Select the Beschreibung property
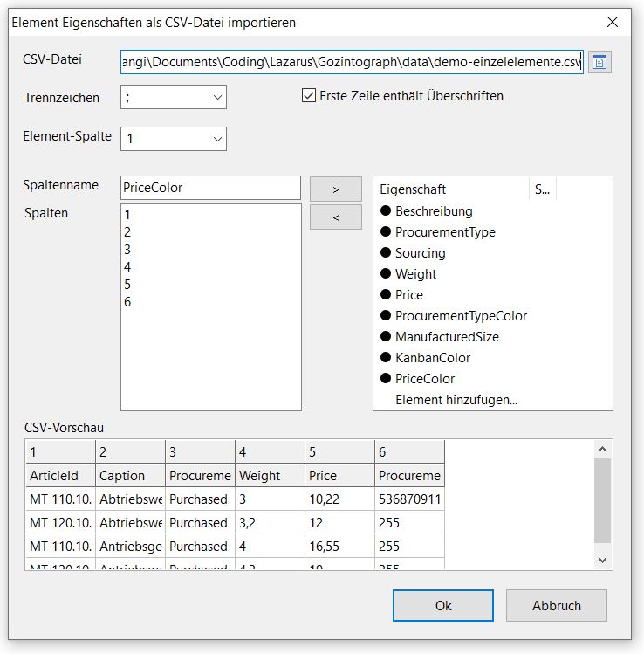Image resolution: width=644 pixels, height=654 pixels. (434, 211)
